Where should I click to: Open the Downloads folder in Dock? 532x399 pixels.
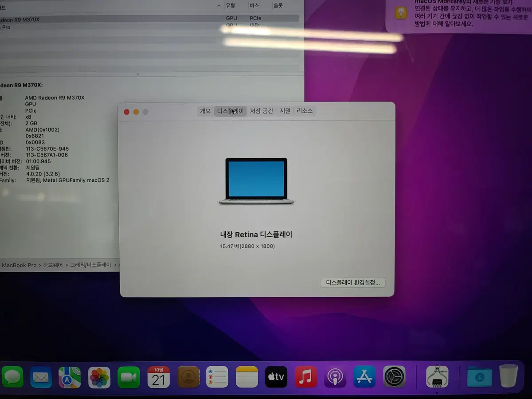pos(479,377)
